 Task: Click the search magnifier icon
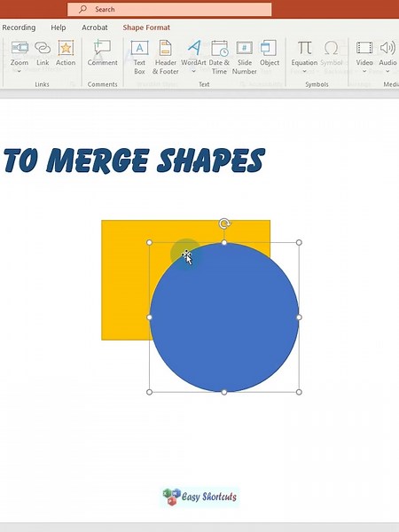(82, 9)
